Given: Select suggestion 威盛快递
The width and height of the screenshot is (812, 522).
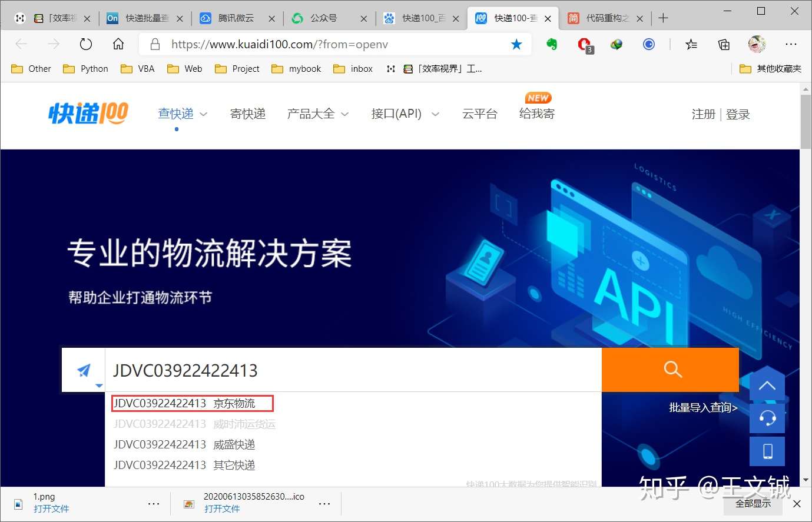Looking at the screenshot, I should tap(184, 444).
